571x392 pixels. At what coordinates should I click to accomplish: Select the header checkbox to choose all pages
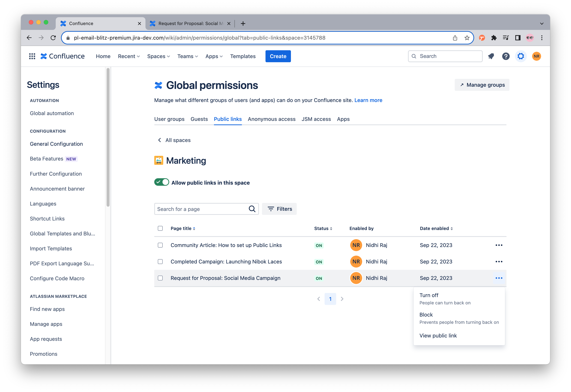(160, 228)
